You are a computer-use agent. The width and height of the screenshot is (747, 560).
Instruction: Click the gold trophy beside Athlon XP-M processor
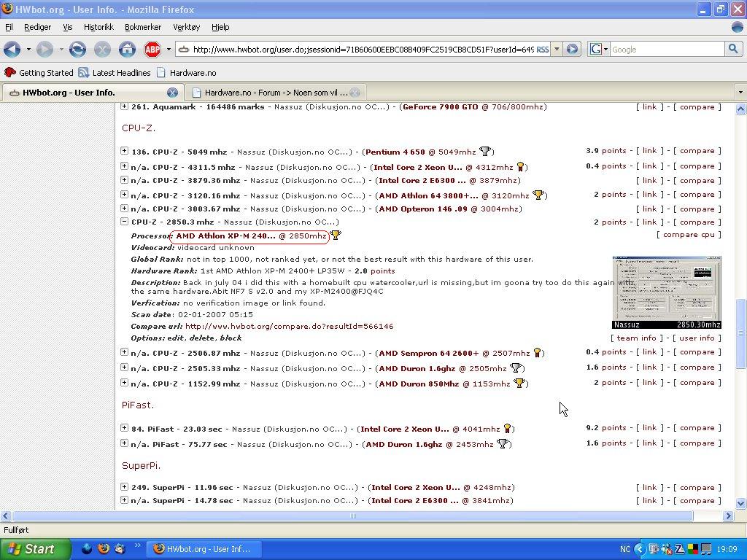point(336,236)
